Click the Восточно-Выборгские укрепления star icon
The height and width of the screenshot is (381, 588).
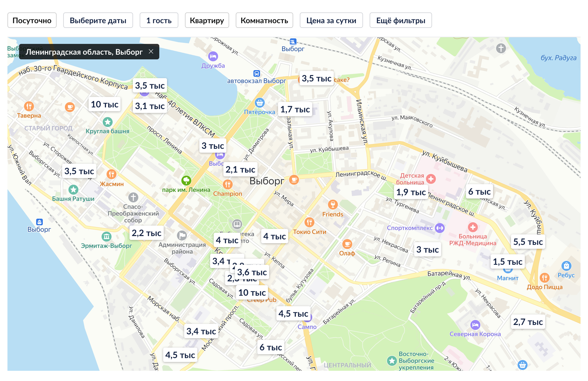click(392, 361)
